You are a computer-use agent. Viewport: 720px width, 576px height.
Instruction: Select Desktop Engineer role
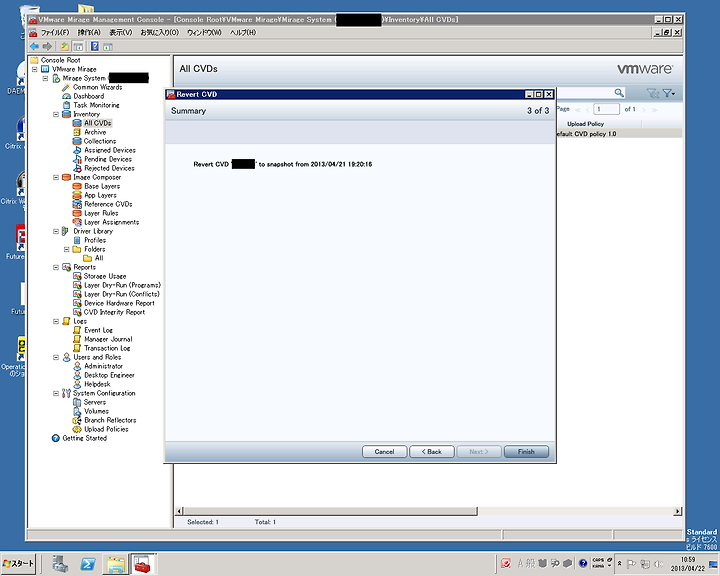pos(109,375)
